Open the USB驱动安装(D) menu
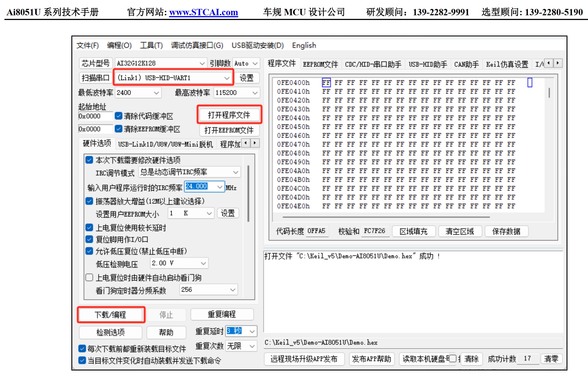Viewport: 588px width, 373px height. (x=257, y=45)
